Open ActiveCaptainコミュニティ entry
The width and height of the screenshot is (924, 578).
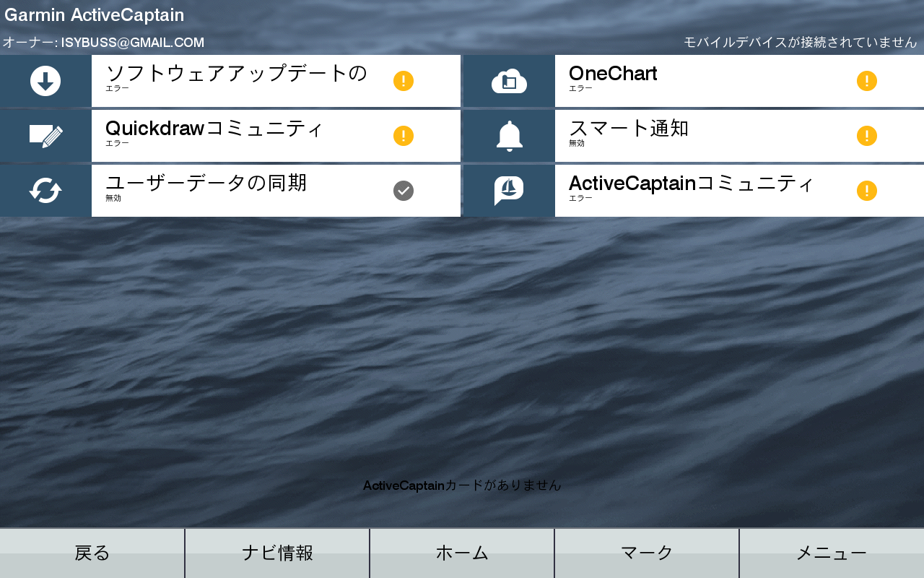point(694,191)
